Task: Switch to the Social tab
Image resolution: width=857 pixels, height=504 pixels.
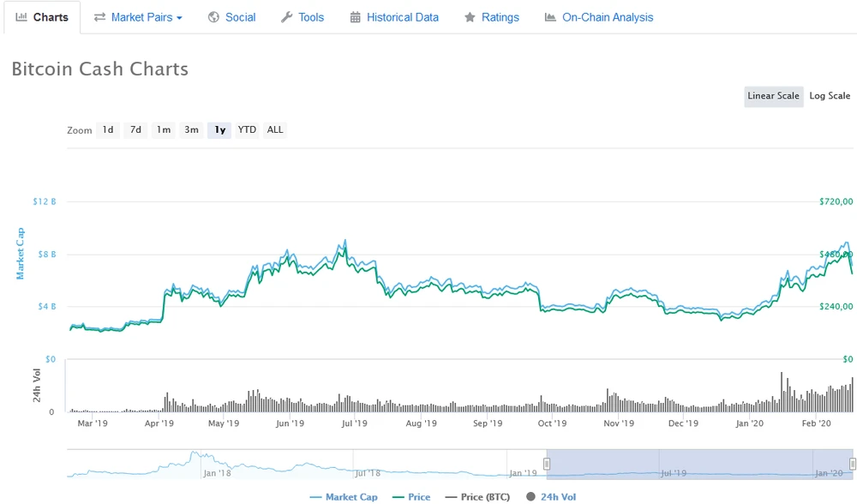Action: point(231,17)
